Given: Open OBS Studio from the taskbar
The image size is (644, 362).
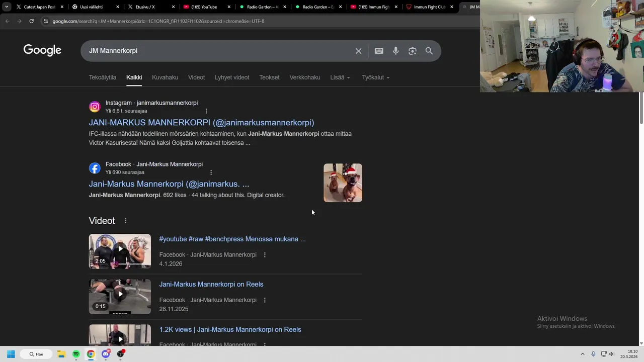Looking at the screenshot, I should pos(120,354).
